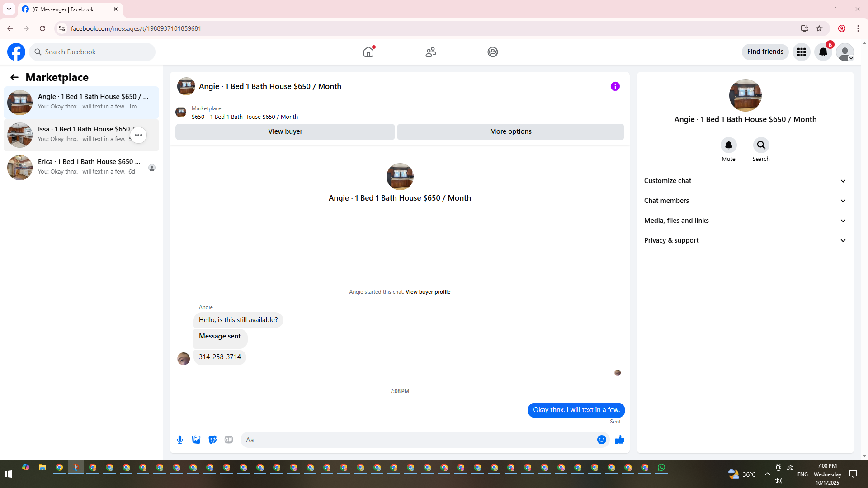Open the Marketplace listing $650 link

point(245,117)
